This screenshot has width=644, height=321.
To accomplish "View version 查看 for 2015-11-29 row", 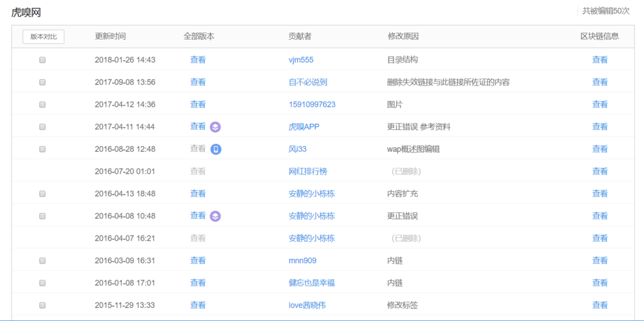I will click(x=198, y=305).
